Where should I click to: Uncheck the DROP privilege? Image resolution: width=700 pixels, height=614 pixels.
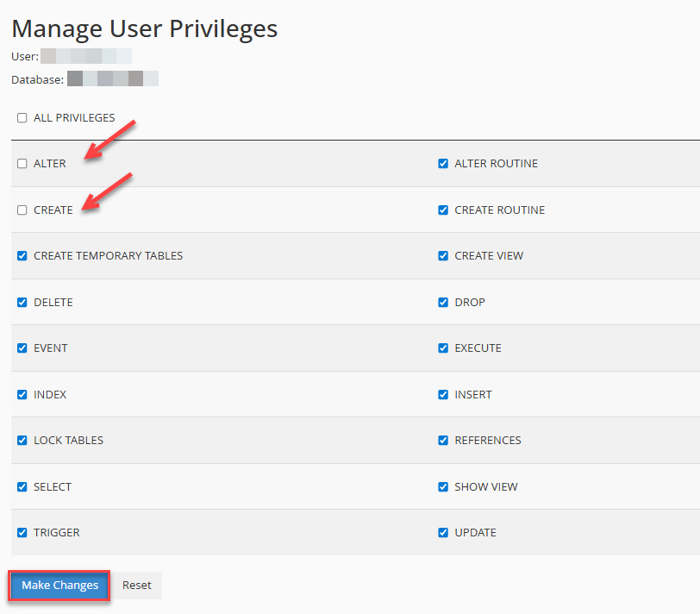click(443, 303)
